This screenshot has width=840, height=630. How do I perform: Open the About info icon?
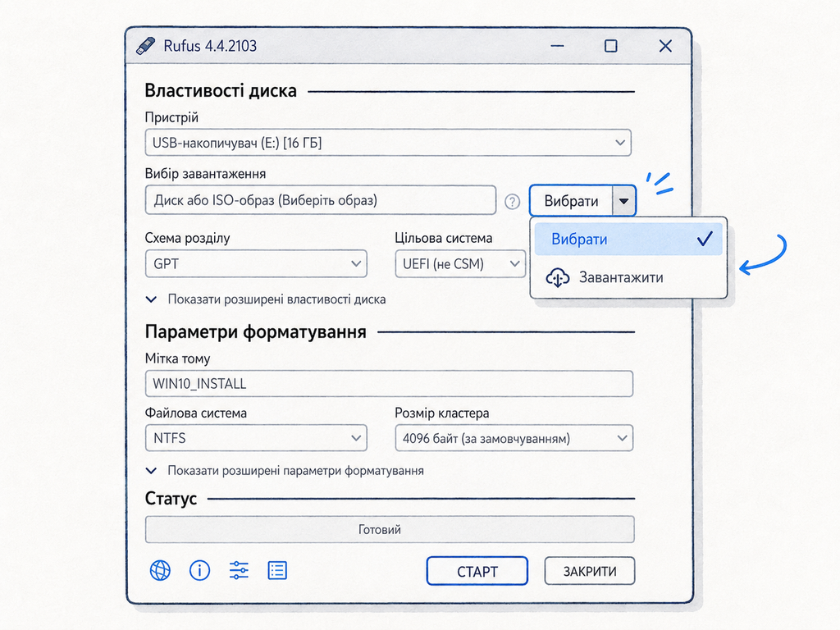200,571
